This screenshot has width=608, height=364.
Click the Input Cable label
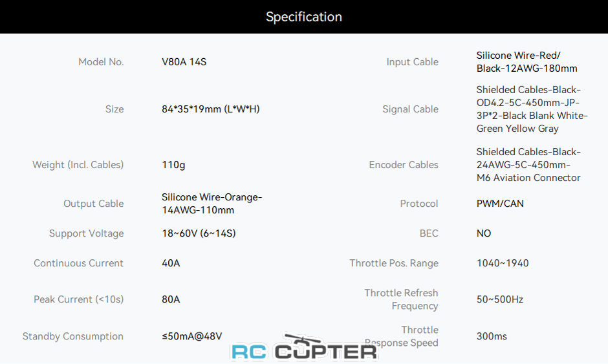click(412, 62)
